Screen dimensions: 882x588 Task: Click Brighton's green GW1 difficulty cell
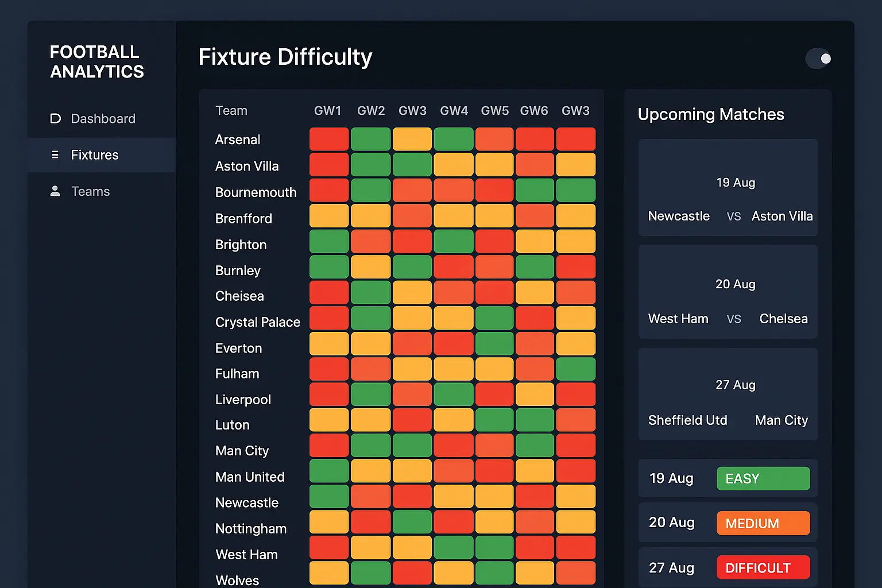point(328,241)
